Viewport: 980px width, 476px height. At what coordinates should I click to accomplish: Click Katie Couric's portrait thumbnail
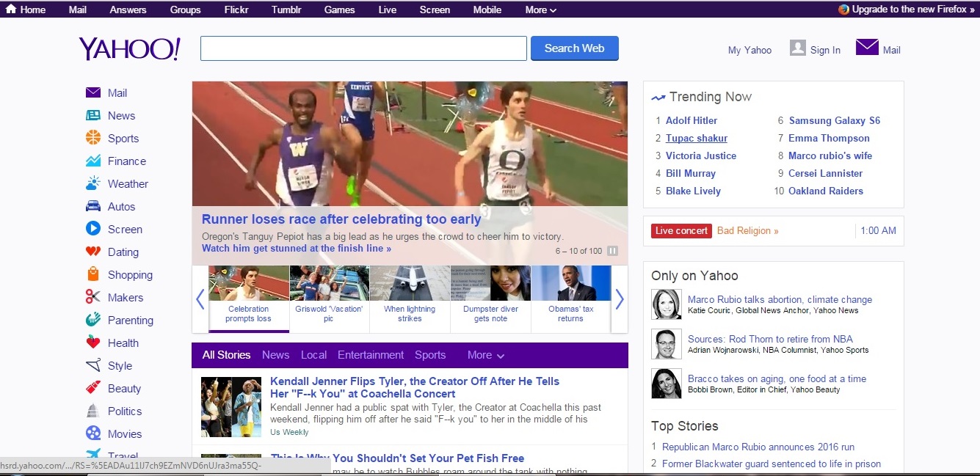(667, 304)
